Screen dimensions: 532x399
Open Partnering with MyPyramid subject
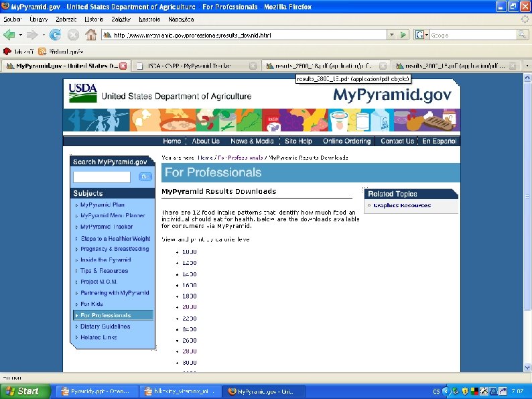115,293
